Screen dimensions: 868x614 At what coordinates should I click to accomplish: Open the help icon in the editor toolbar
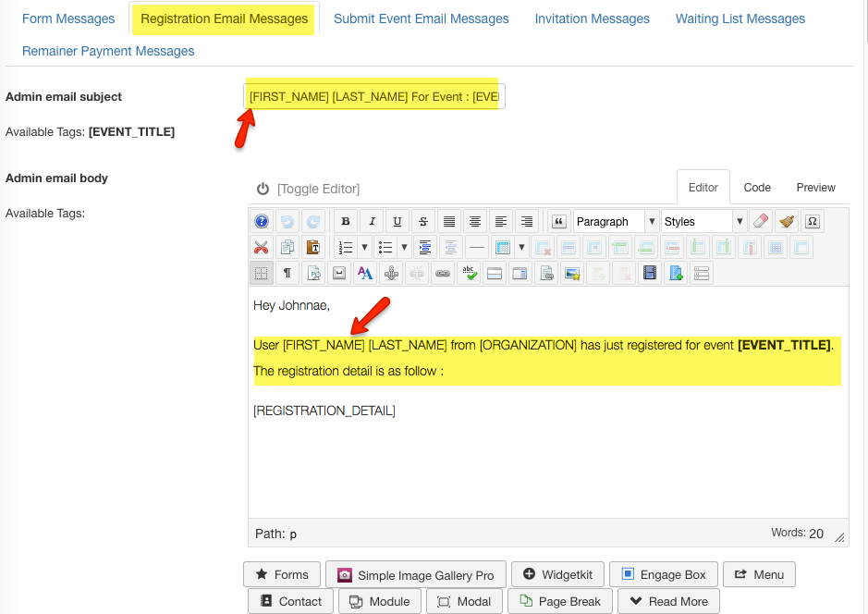pyautogui.click(x=261, y=221)
